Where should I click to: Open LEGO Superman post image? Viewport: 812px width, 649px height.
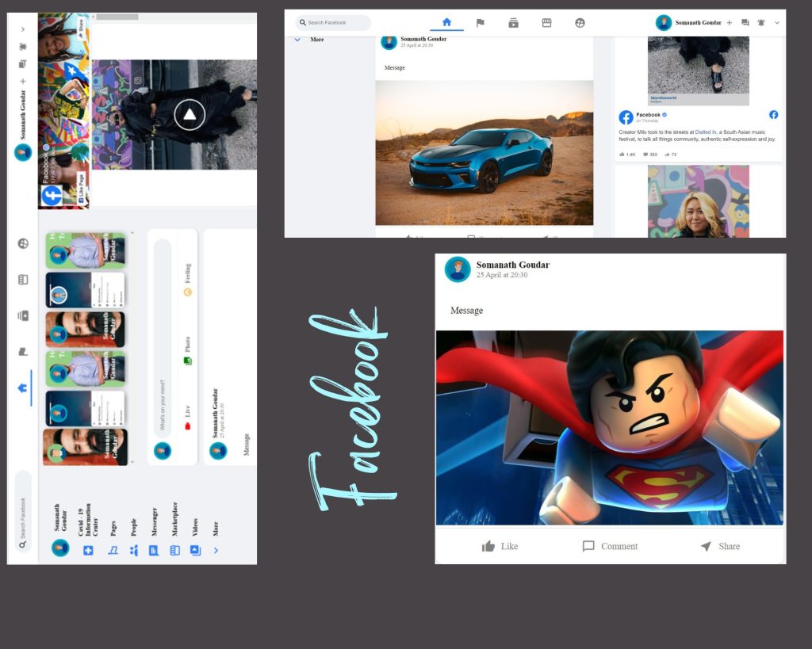point(610,428)
